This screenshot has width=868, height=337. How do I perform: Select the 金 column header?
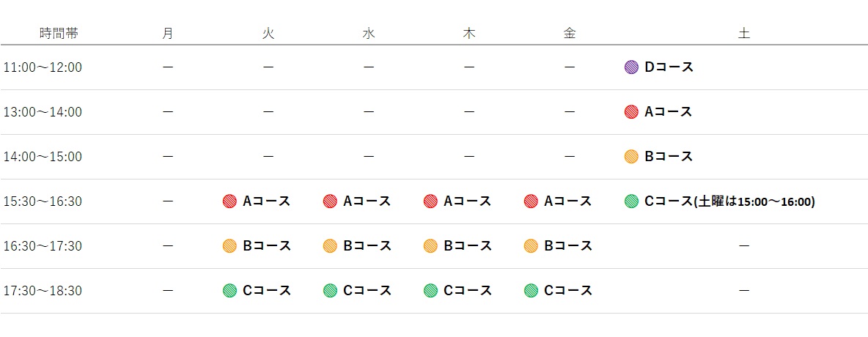570,33
